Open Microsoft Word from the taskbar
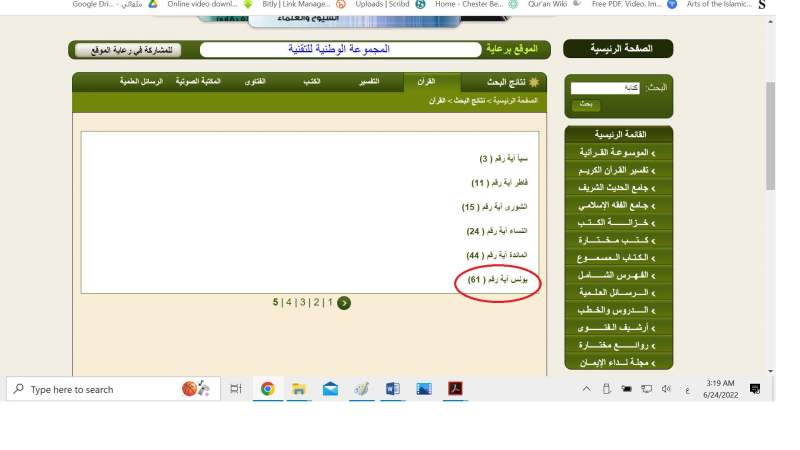 click(x=392, y=389)
